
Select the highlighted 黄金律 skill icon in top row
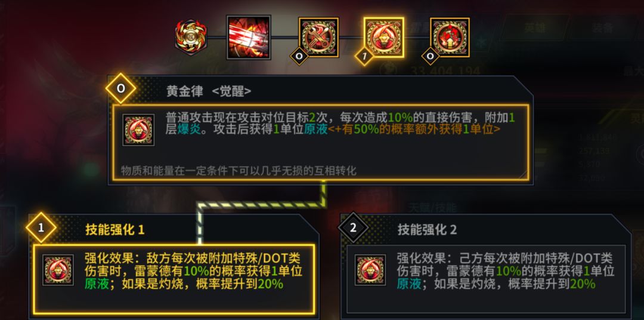pyautogui.click(x=383, y=38)
